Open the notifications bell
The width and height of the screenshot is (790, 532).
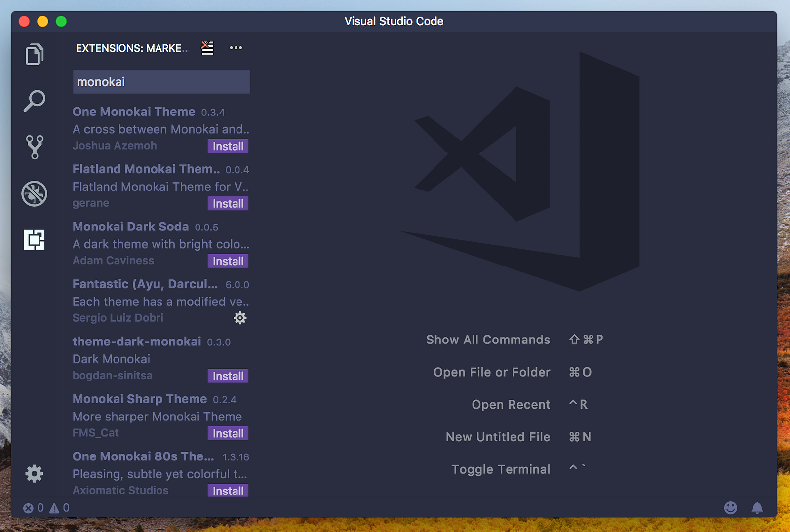757,508
